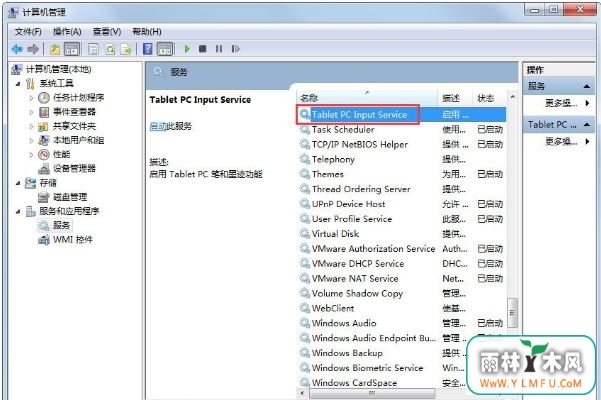Image resolution: width=601 pixels, height=400 pixels.
Task: Expand the 任务计划程序 tree node
Action: tap(31, 98)
